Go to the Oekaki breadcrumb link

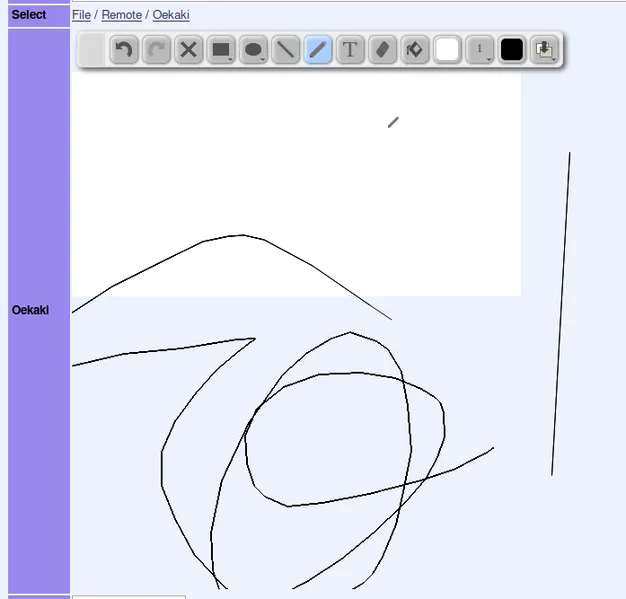[x=171, y=15]
